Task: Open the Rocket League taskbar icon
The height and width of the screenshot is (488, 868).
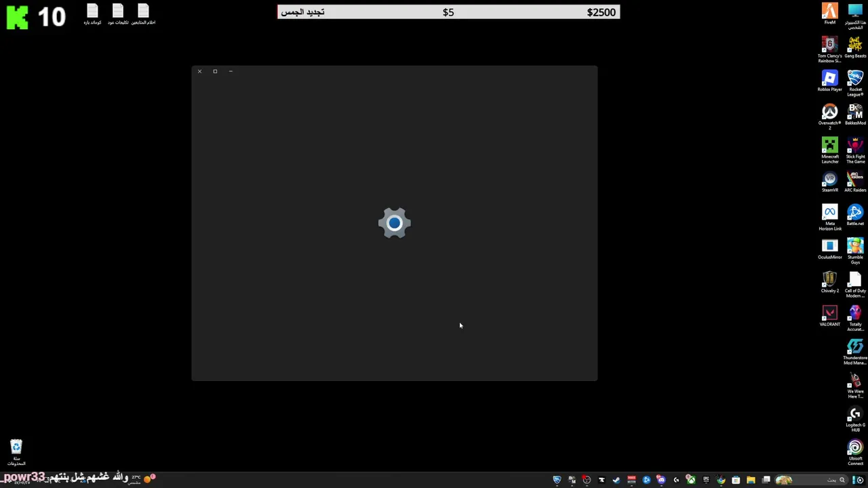Action: pyautogui.click(x=557, y=480)
